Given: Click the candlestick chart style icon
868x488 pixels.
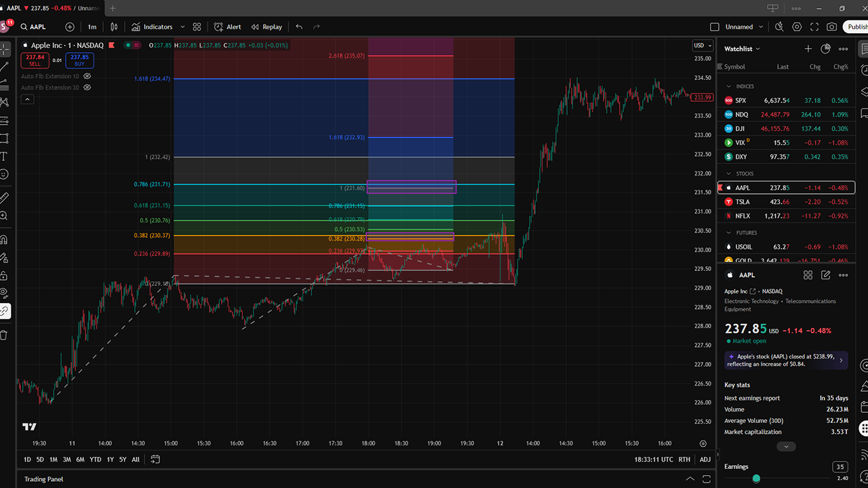Looking at the screenshot, I should click(114, 27).
